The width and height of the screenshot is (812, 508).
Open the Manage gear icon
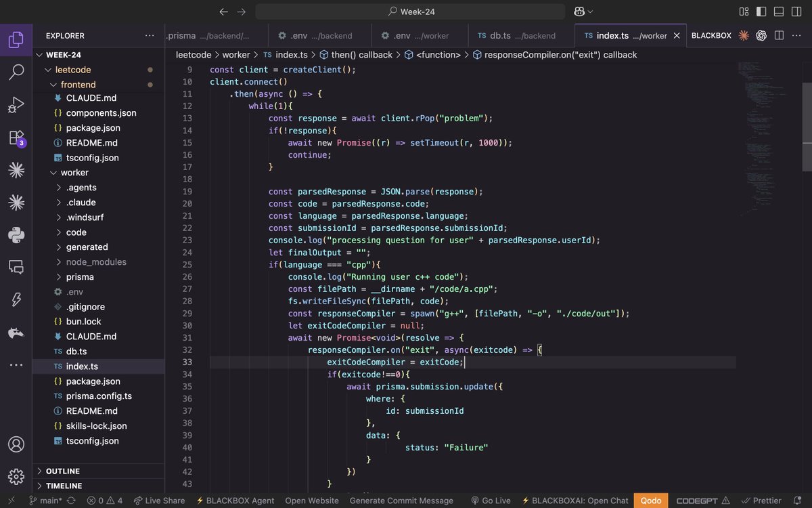[16, 476]
